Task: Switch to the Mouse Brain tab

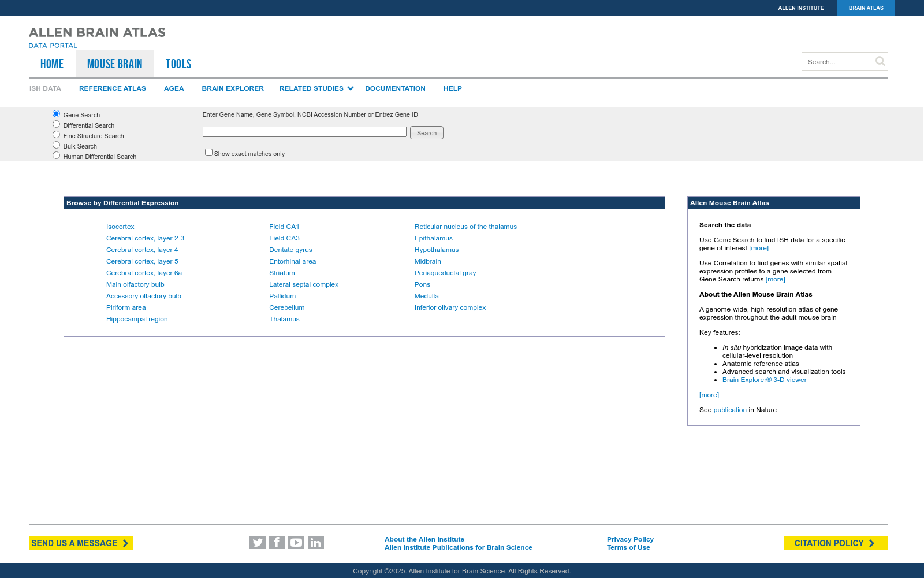Action: click(x=115, y=64)
